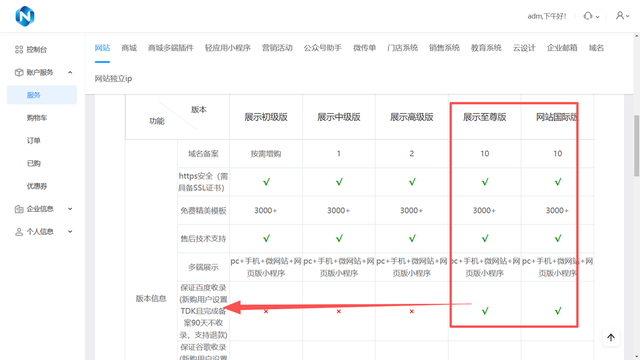
Task: Click the 企业信息 building icon
Action: (19, 209)
